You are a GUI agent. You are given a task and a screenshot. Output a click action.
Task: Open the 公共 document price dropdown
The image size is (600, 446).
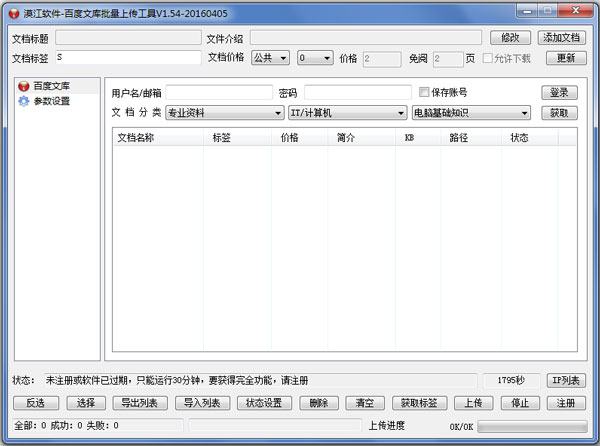270,58
